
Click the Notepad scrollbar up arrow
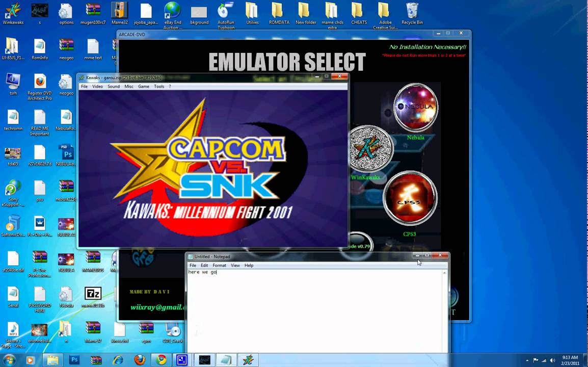tap(444, 272)
